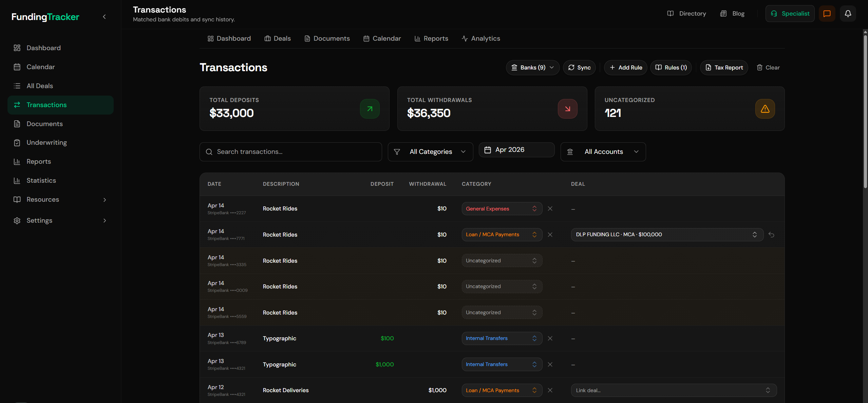This screenshot has height=403, width=868.
Task: Click the notification bell icon
Action: pyautogui.click(x=848, y=14)
